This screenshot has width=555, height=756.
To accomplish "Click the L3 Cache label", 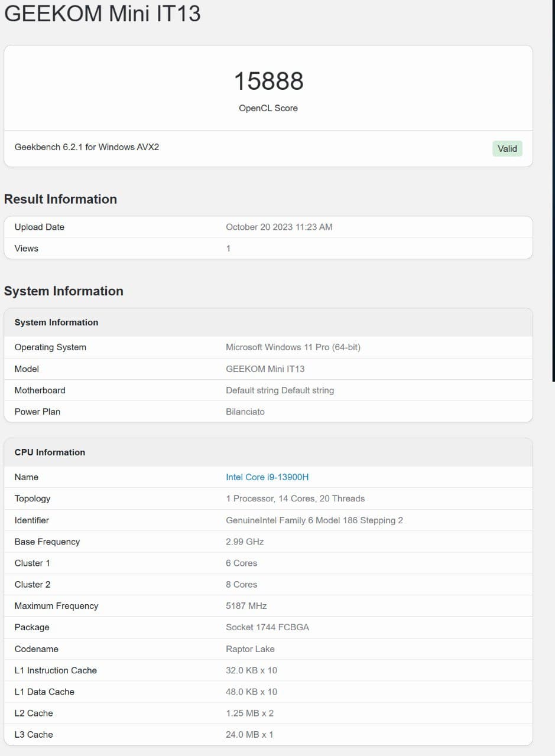I will (34, 735).
